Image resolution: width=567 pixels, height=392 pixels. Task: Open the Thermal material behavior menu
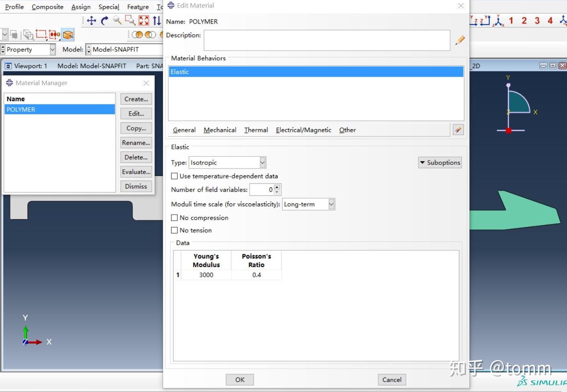tap(256, 130)
